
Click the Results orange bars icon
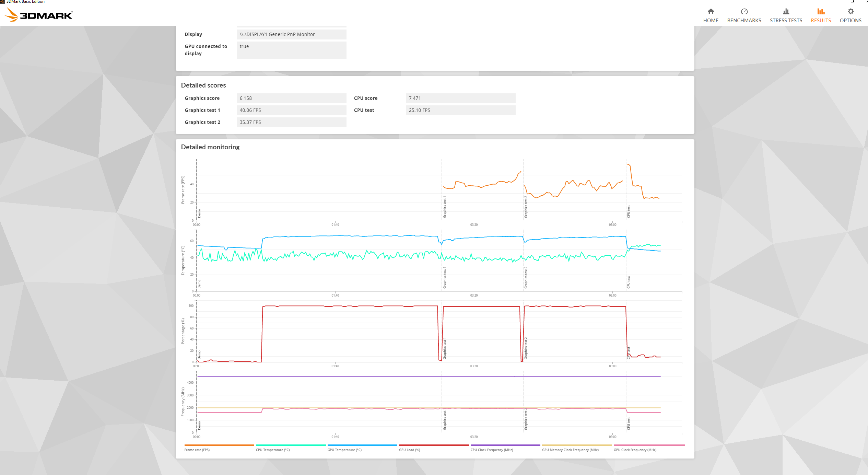821,11
